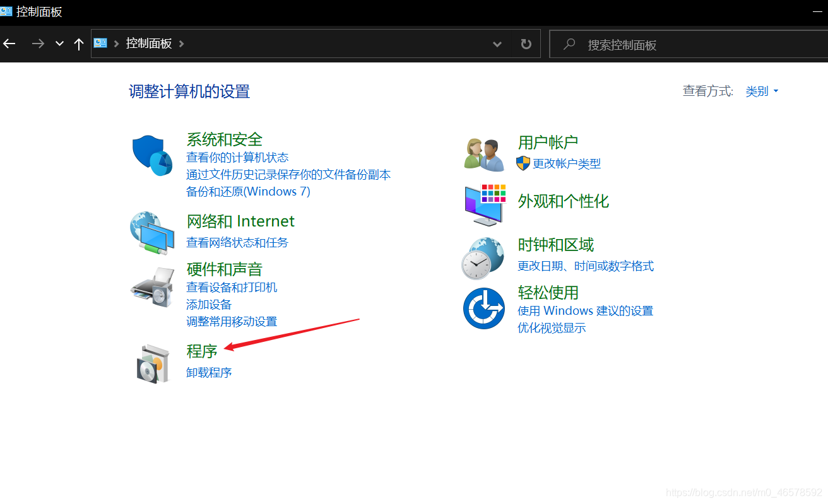The image size is (828, 504).
Task: Open 用户帐户 with the people icon
Action: click(483, 153)
